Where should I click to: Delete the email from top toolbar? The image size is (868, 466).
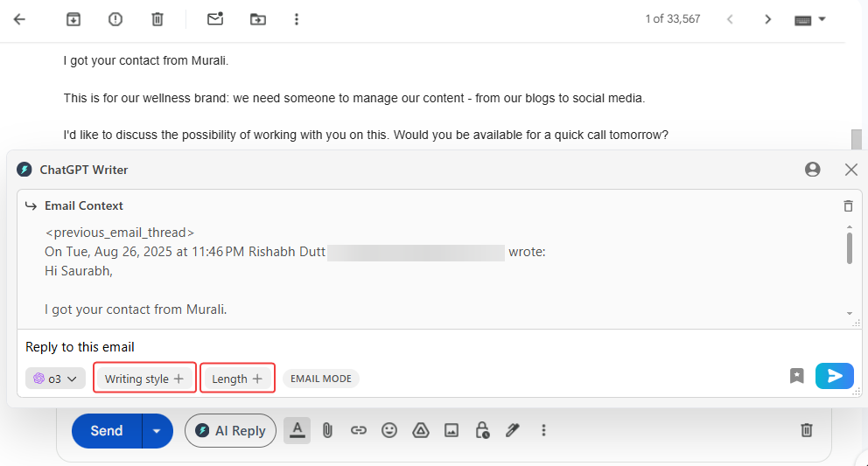click(x=157, y=19)
